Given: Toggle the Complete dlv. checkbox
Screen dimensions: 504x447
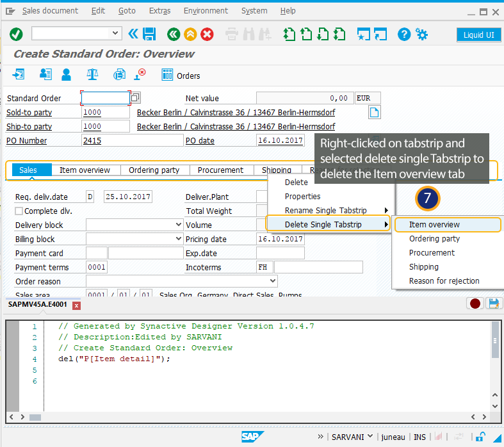Looking at the screenshot, I should pos(19,211).
